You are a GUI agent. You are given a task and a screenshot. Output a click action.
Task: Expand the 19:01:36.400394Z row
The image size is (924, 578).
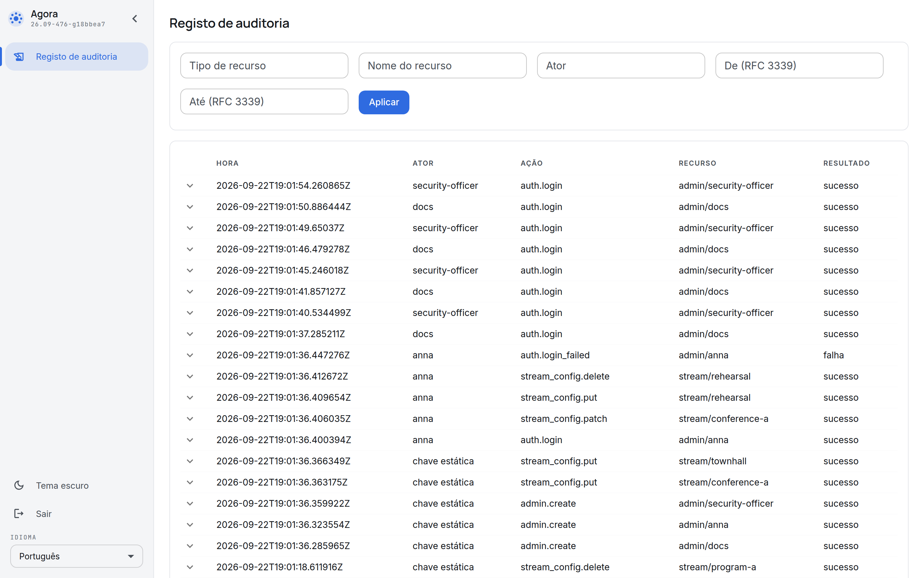tap(190, 440)
